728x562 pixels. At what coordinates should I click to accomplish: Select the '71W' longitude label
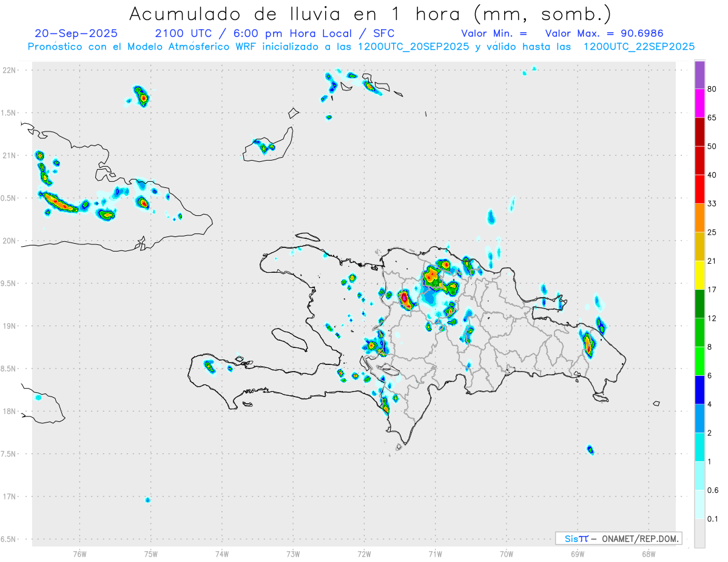point(435,554)
